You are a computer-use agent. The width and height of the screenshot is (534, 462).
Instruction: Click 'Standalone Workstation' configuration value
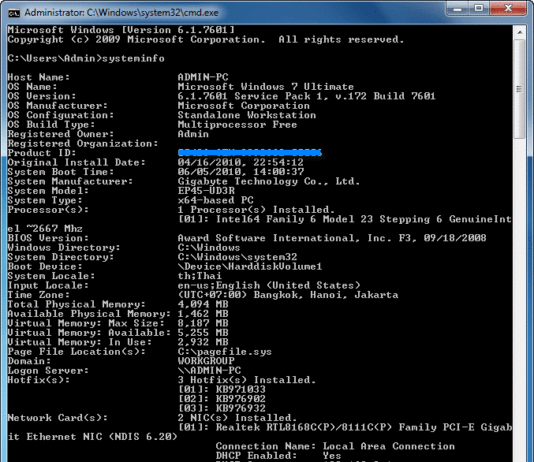point(247,115)
